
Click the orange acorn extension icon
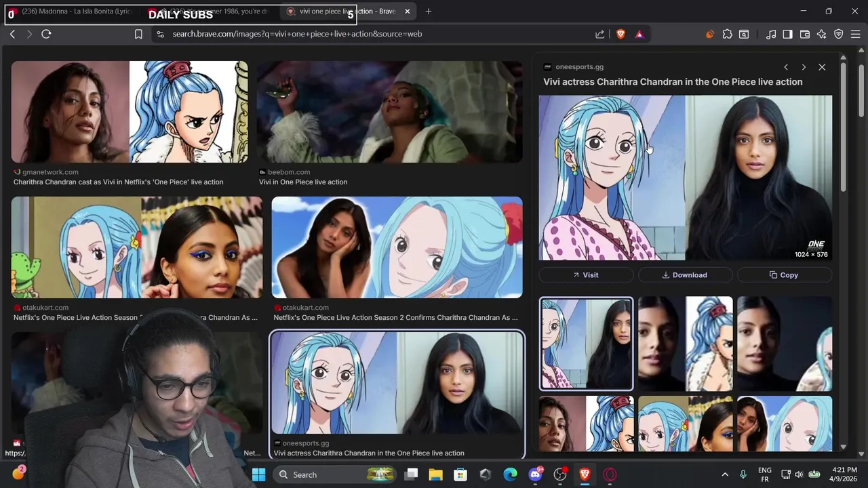click(710, 34)
